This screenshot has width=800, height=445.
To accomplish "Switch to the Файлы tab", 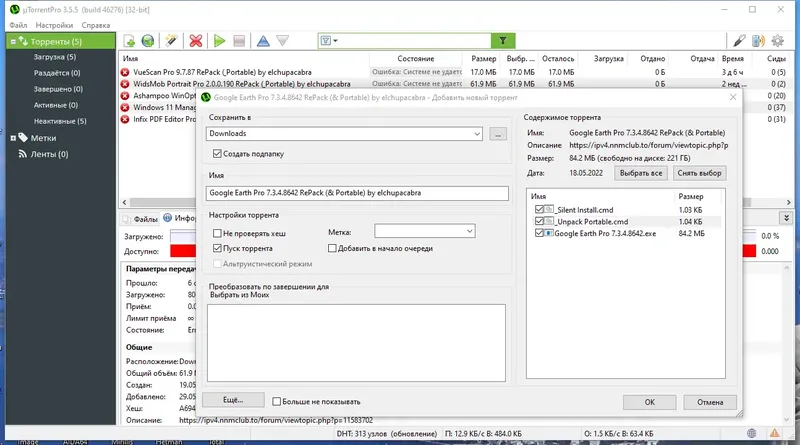I will coord(141,219).
